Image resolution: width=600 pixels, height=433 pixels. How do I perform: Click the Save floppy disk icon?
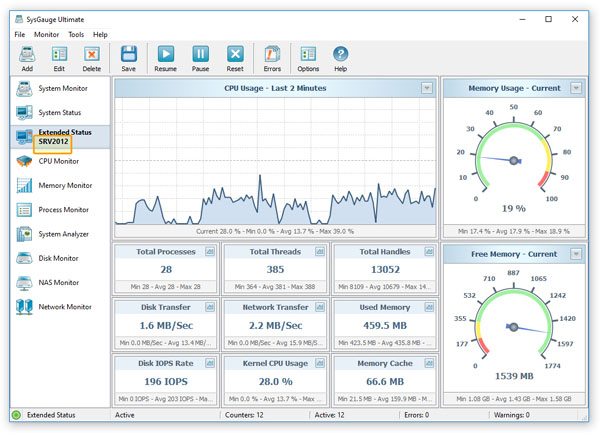tap(129, 54)
